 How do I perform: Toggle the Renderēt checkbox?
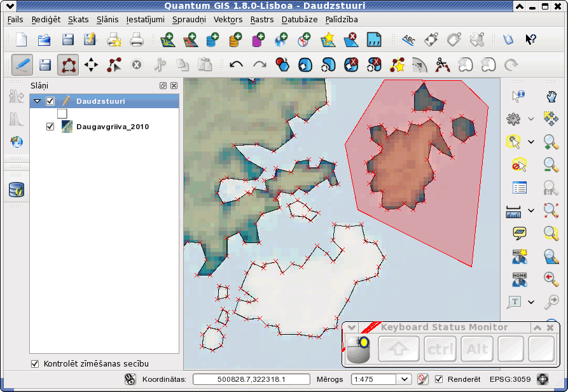439,379
